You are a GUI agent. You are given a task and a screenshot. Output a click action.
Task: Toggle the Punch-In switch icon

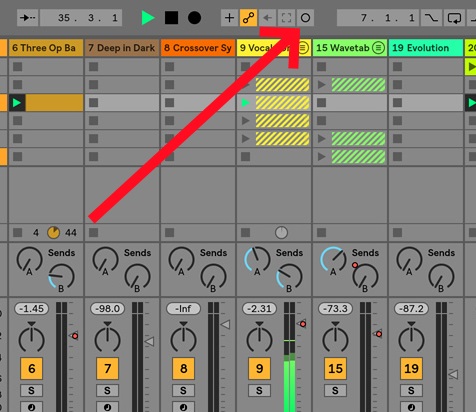431,18
